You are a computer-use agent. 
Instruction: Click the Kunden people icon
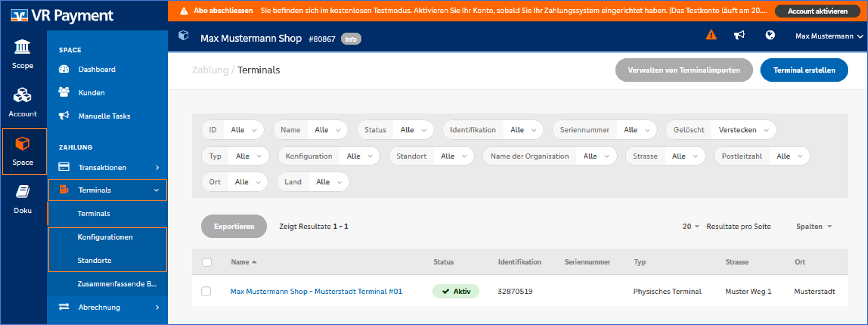pos(64,92)
